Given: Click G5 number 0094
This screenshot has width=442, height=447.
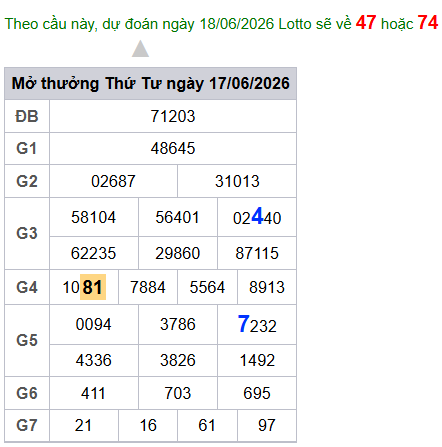Looking at the screenshot, I should 93,324.
